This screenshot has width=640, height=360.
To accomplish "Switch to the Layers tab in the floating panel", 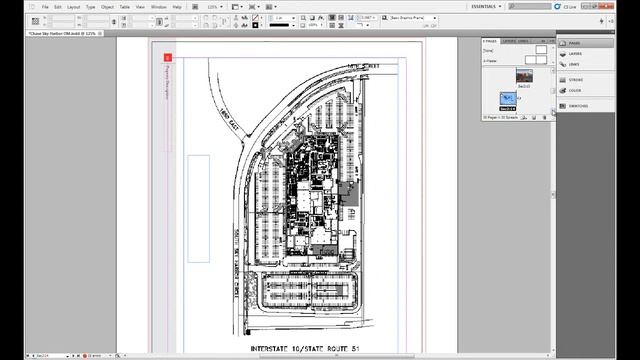I will tap(509, 41).
